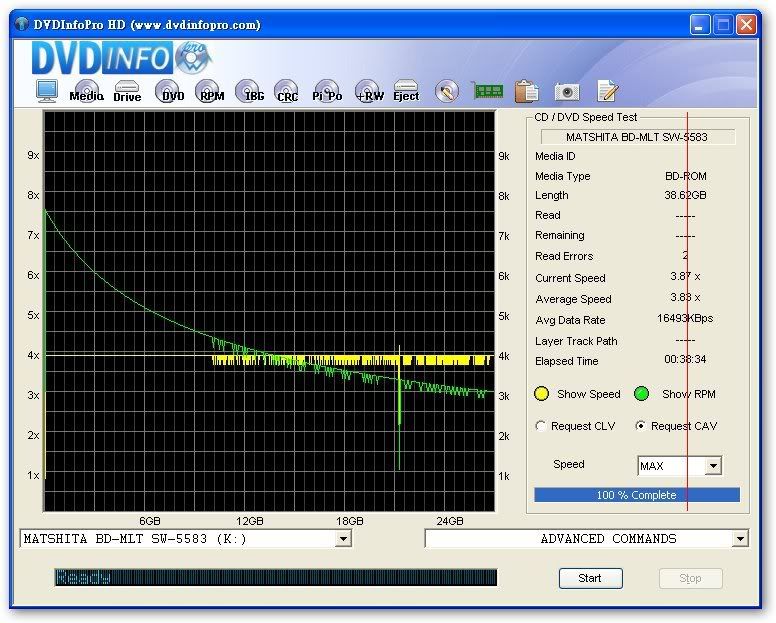776x623 pixels.
Task: Maximize the DVDInfoPro window
Action: (x=724, y=25)
